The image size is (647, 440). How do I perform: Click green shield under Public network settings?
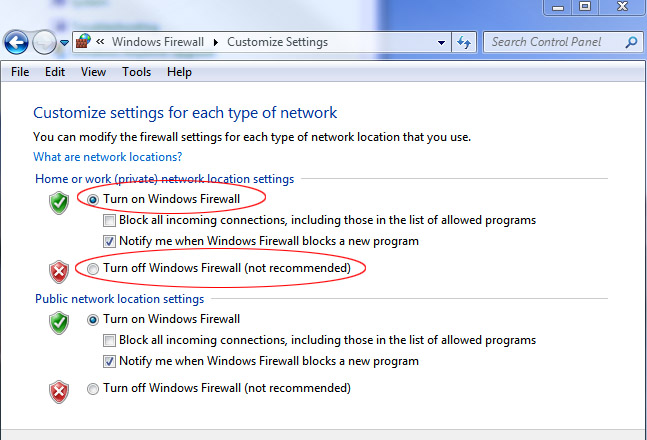click(59, 322)
